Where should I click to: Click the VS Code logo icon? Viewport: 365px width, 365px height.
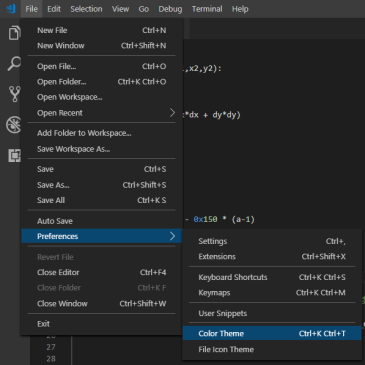point(11,8)
